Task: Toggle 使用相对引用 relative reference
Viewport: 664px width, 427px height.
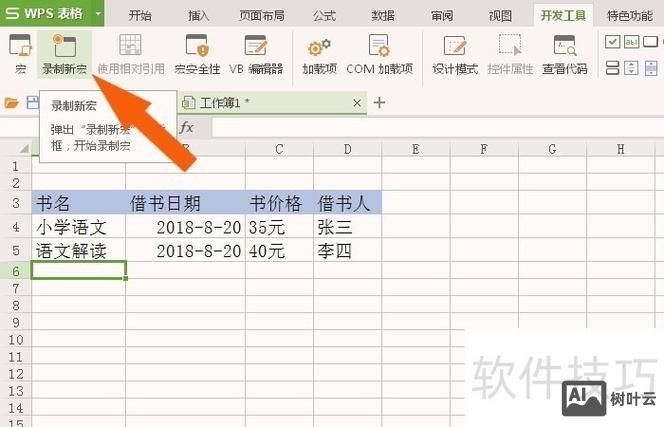Action: [x=131, y=54]
